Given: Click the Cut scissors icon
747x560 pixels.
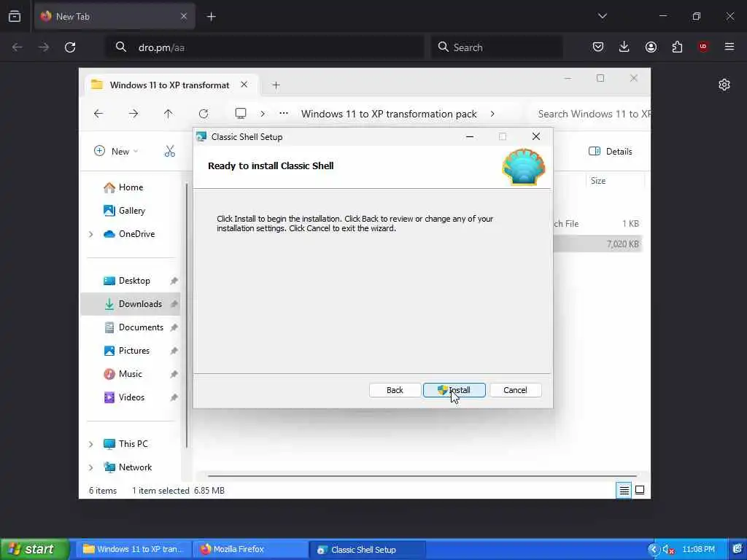Looking at the screenshot, I should pos(169,152).
